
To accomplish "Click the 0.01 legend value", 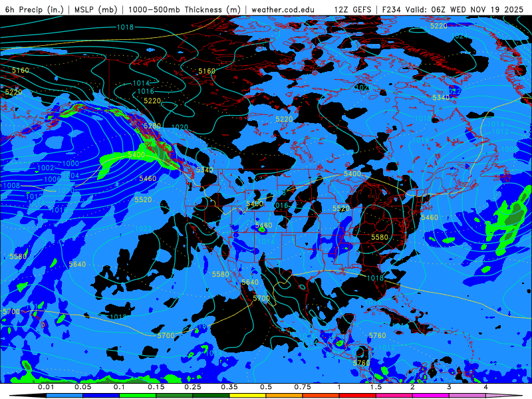I will (x=46, y=387).
